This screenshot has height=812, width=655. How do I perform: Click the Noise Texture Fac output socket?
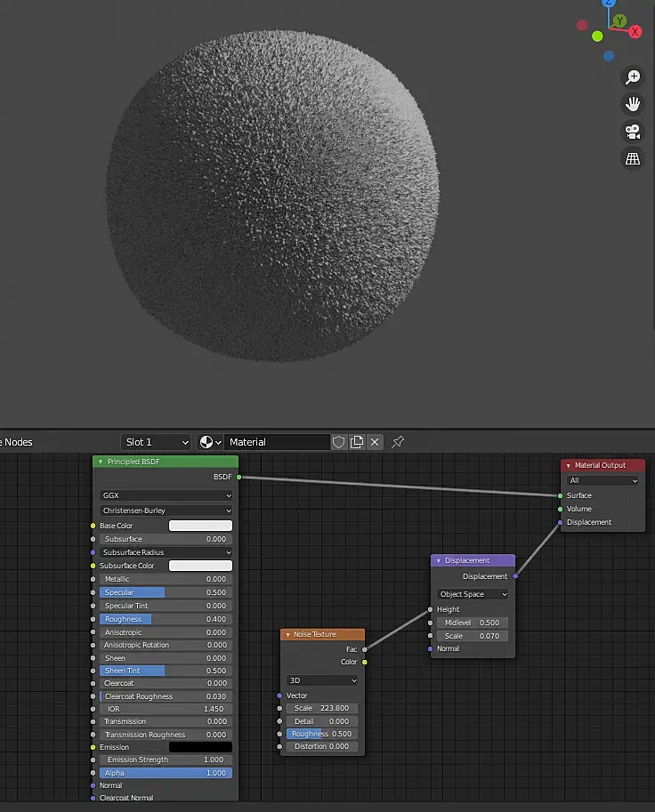[x=365, y=649]
